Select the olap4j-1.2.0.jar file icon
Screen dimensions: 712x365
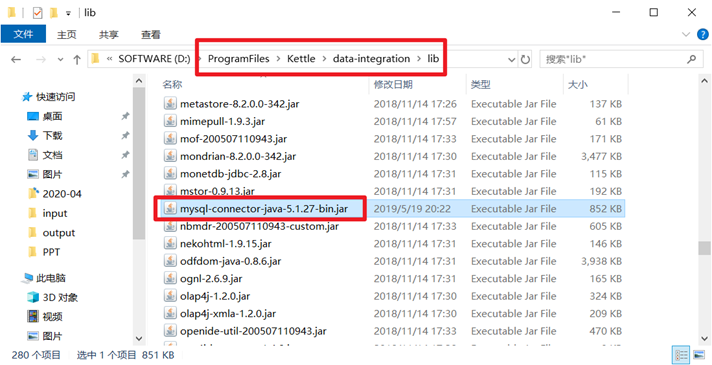(x=170, y=296)
